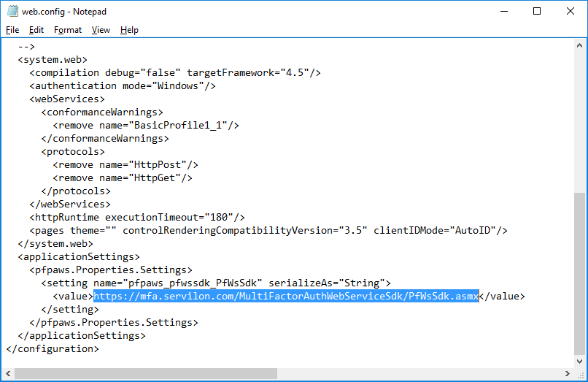Click the </applicationSettings> closing tag
The width and height of the screenshot is (588, 382).
click(82, 335)
